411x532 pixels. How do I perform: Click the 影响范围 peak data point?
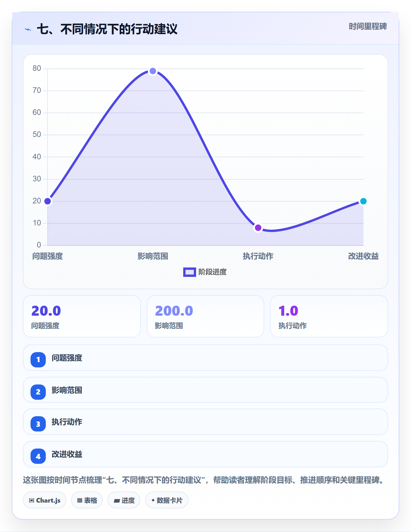point(153,71)
